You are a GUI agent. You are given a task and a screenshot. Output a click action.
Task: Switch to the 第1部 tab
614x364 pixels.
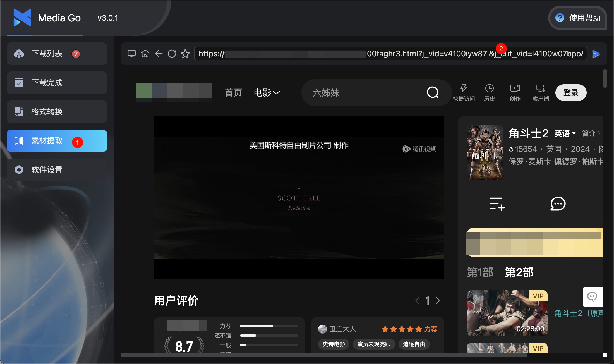coord(480,272)
